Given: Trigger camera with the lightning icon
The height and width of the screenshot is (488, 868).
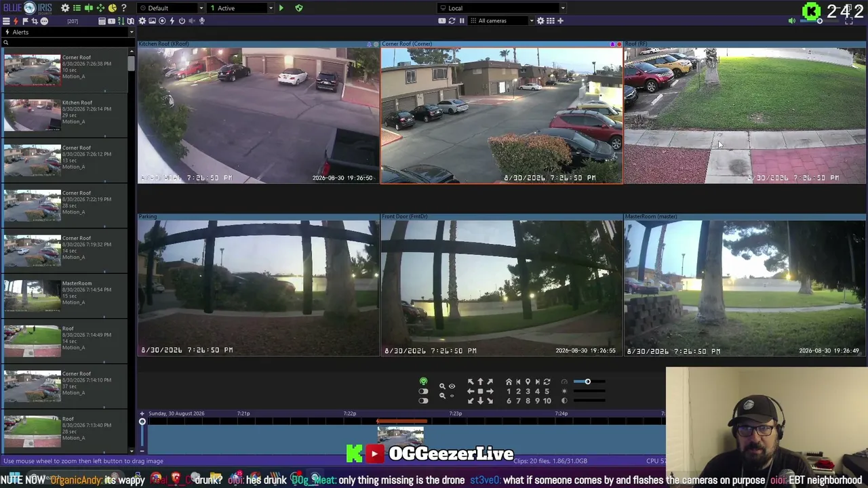Looking at the screenshot, I should click(172, 21).
